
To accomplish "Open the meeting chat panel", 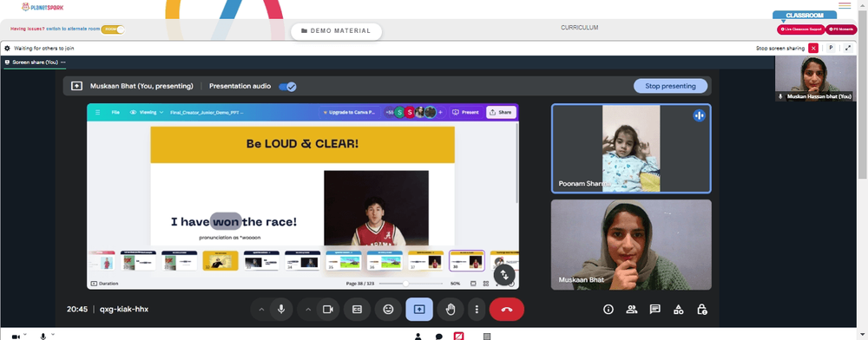I will pos(654,309).
